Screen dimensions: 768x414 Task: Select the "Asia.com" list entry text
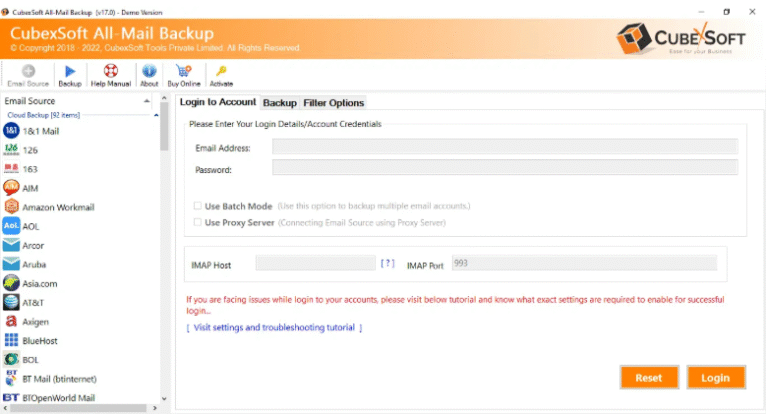[40, 284]
